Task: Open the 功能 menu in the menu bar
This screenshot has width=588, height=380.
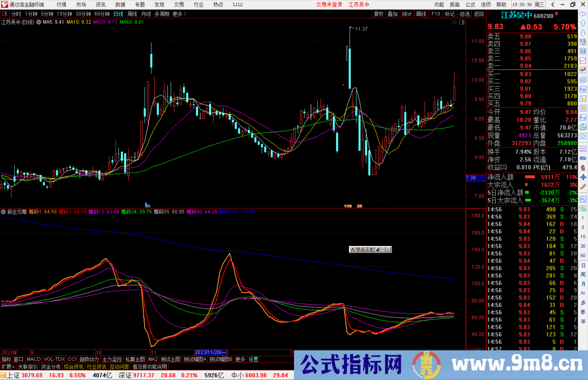Action: coord(439,4)
